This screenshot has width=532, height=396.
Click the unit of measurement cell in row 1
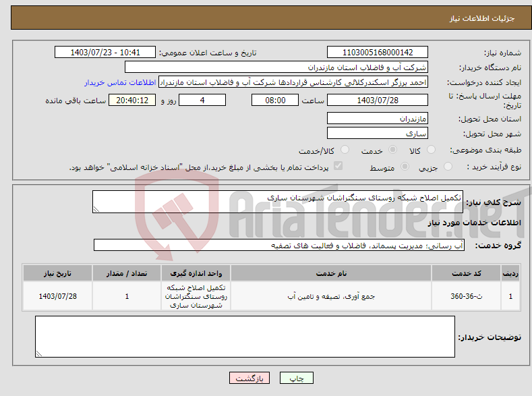point(196,296)
